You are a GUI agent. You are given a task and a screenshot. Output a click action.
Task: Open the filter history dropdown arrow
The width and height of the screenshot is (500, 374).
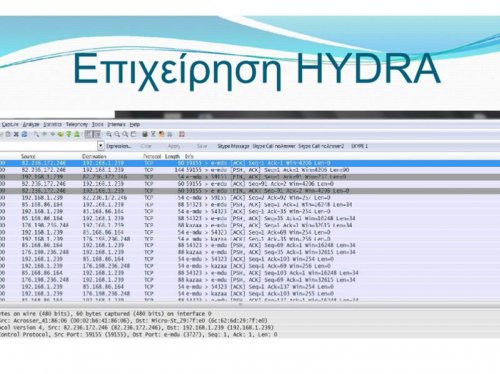click(x=101, y=145)
